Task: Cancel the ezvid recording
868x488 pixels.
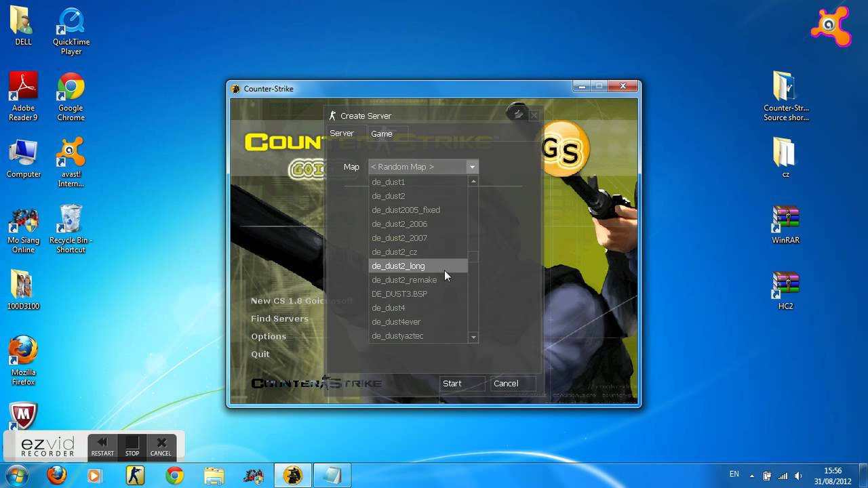Action: point(161,447)
